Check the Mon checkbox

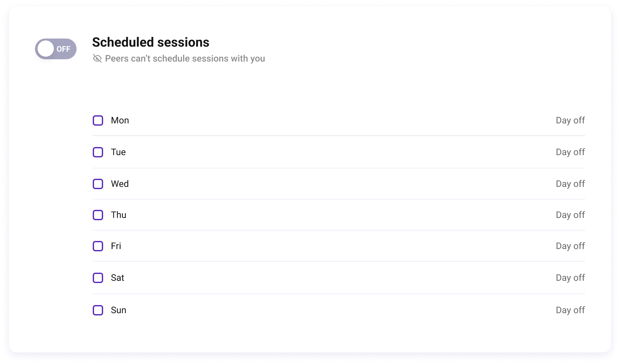(98, 120)
